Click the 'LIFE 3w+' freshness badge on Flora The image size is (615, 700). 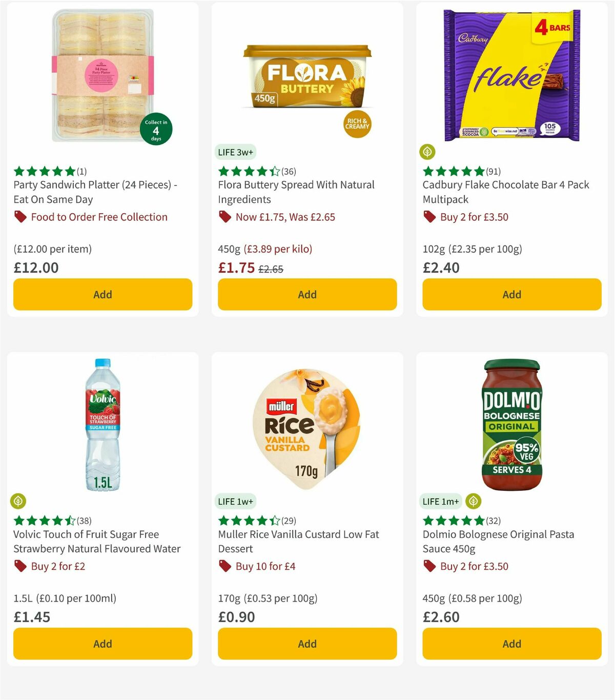pos(236,152)
